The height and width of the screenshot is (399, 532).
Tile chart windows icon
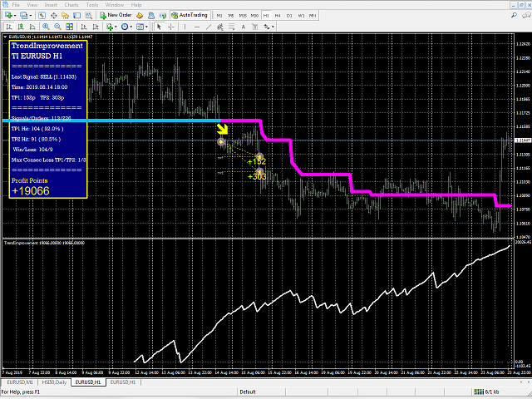[x=70, y=27]
